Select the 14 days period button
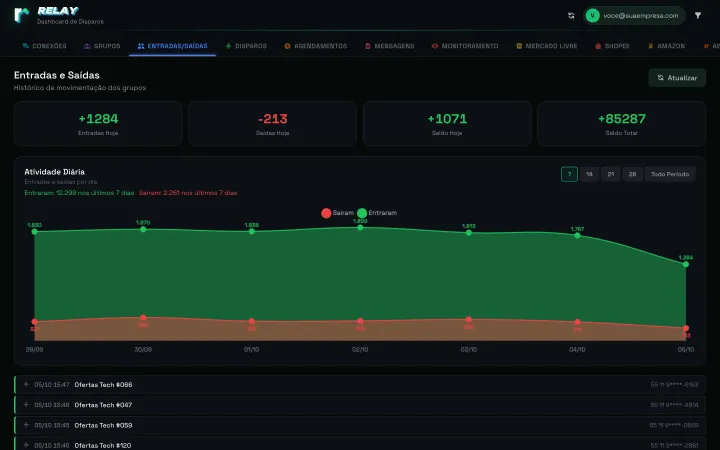This screenshot has height=450, width=720. pos(589,174)
